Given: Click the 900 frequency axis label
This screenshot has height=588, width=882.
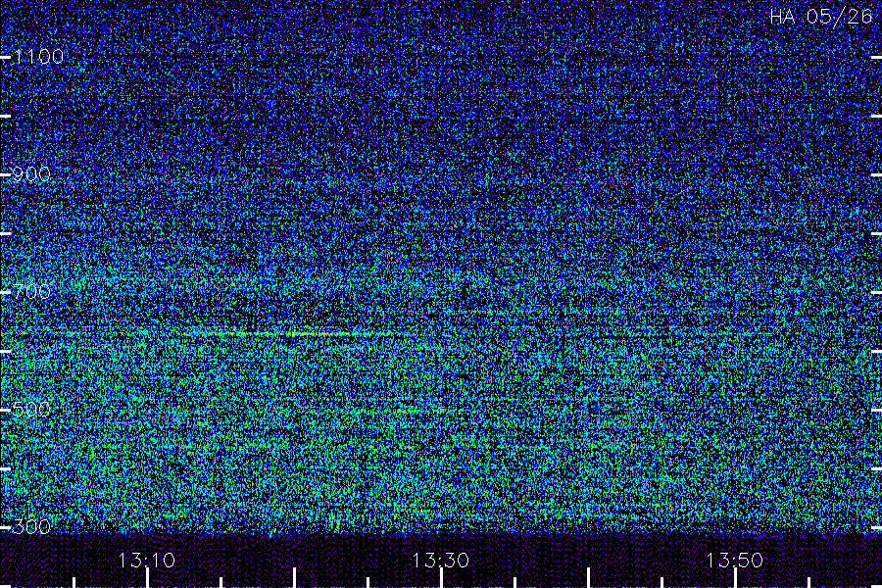Looking at the screenshot, I should click(31, 174).
